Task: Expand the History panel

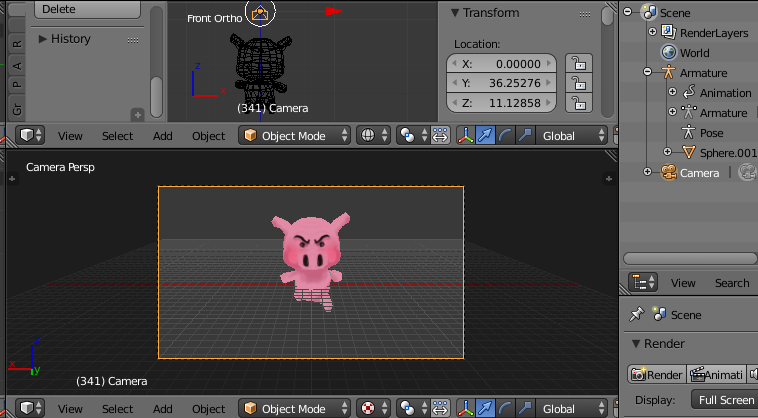Action: pyautogui.click(x=43, y=39)
